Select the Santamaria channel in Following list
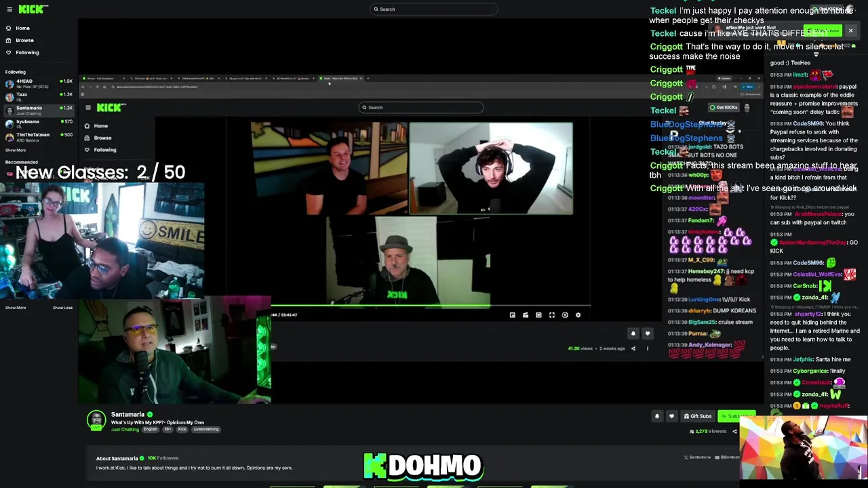The width and height of the screenshot is (868, 488). [39, 110]
